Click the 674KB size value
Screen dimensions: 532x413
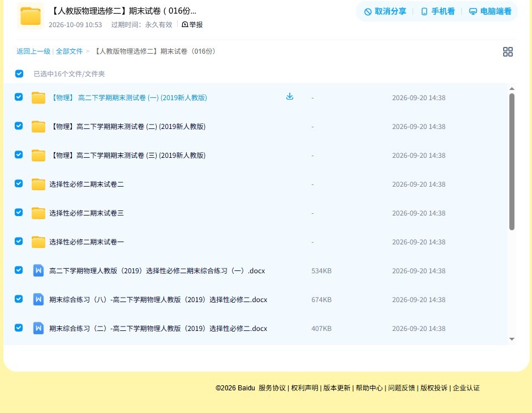click(321, 300)
